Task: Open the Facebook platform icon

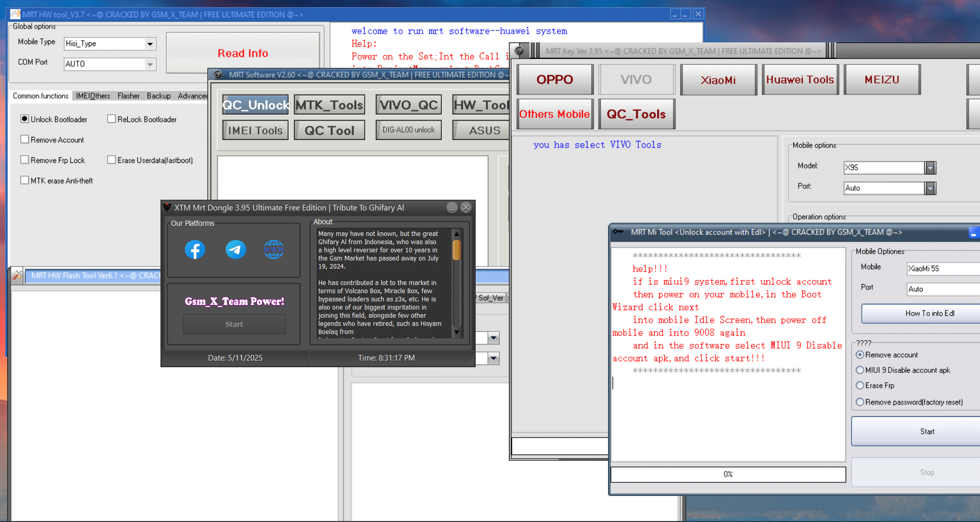Action: pyautogui.click(x=195, y=250)
